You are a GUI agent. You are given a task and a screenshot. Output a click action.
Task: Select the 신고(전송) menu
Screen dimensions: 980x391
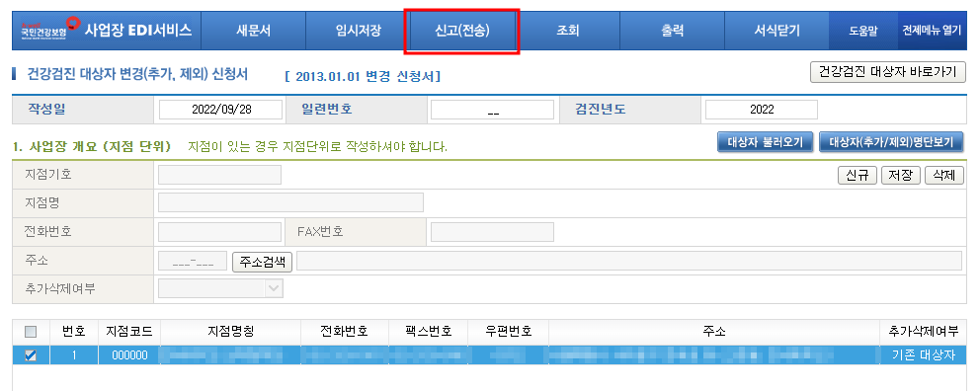(462, 31)
